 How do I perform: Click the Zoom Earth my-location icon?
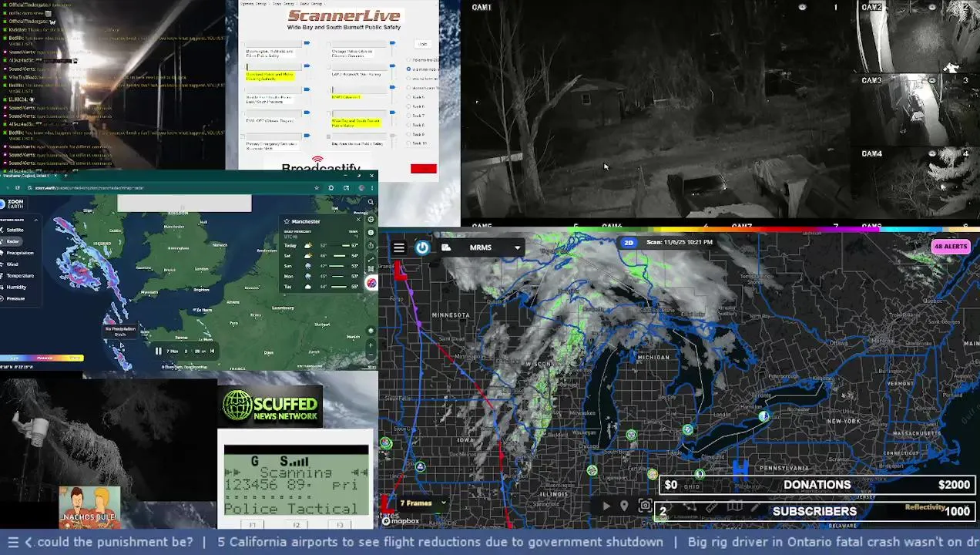371,330
